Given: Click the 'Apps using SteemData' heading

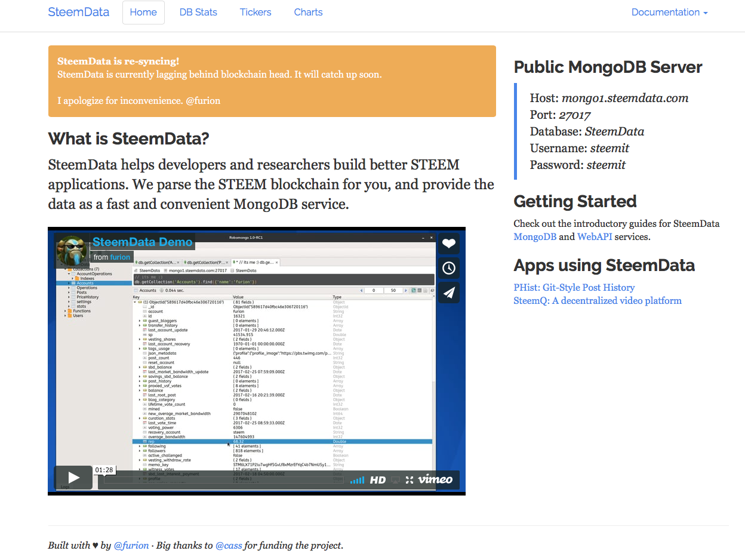Looking at the screenshot, I should coord(604,265).
